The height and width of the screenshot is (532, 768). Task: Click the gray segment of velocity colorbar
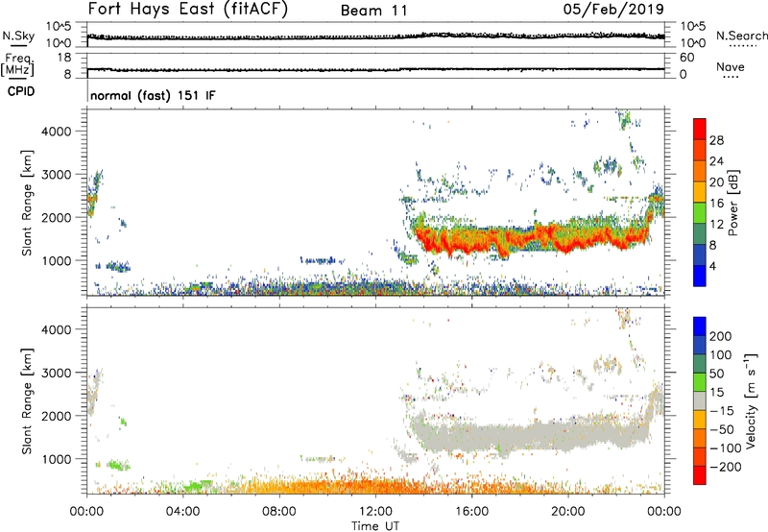[700, 400]
